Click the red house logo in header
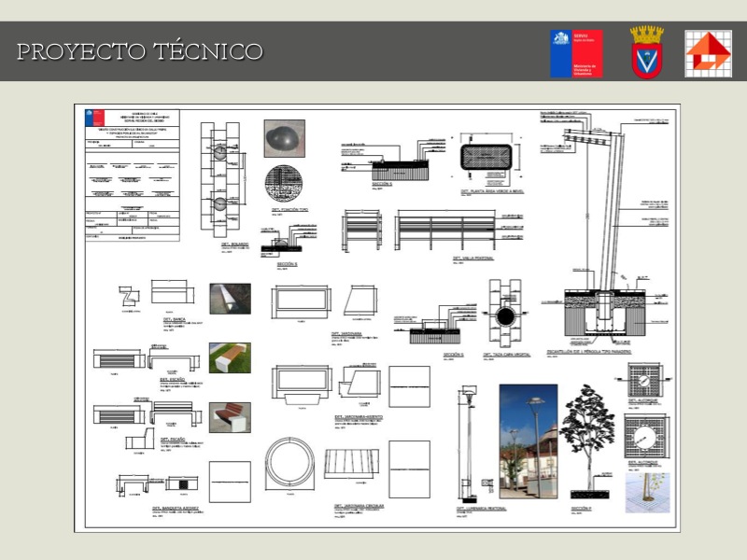The height and width of the screenshot is (560, 747). 708,53
